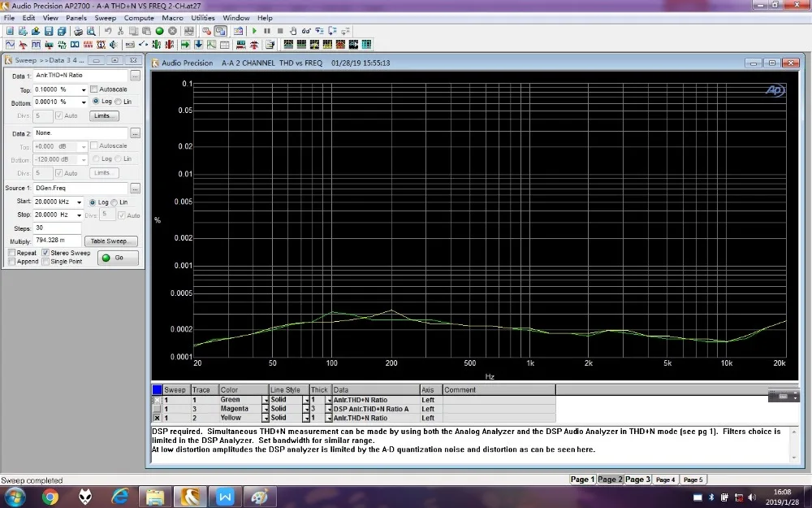This screenshot has width=812, height=508.
Task: Open Google Chrome from the taskbar
Action: coord(50,496)
